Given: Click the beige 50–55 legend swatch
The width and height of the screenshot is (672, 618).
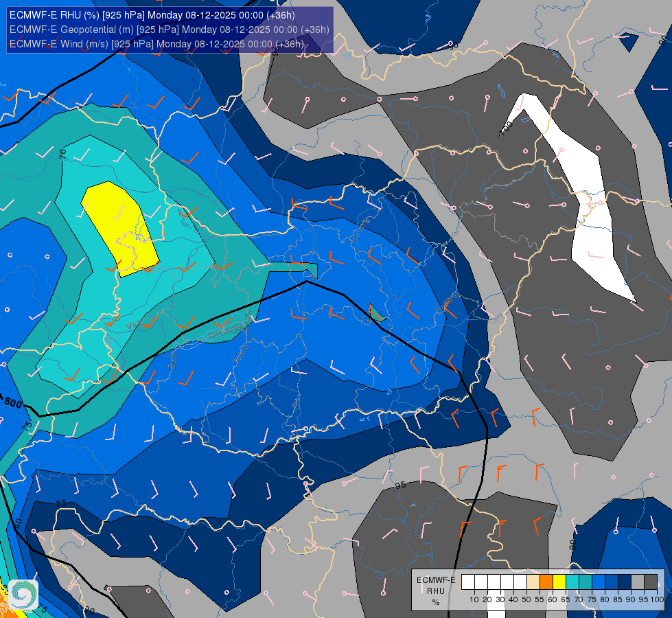Looking at the screenshot, I should click(x=533, y=582).
